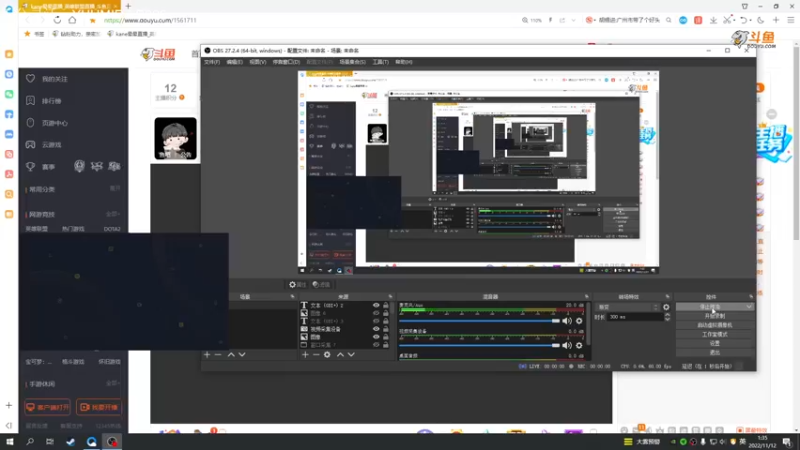Viewport: 800px width, 450px height.
Task: Click Exit button in OBS Controls
Action: 715,353
